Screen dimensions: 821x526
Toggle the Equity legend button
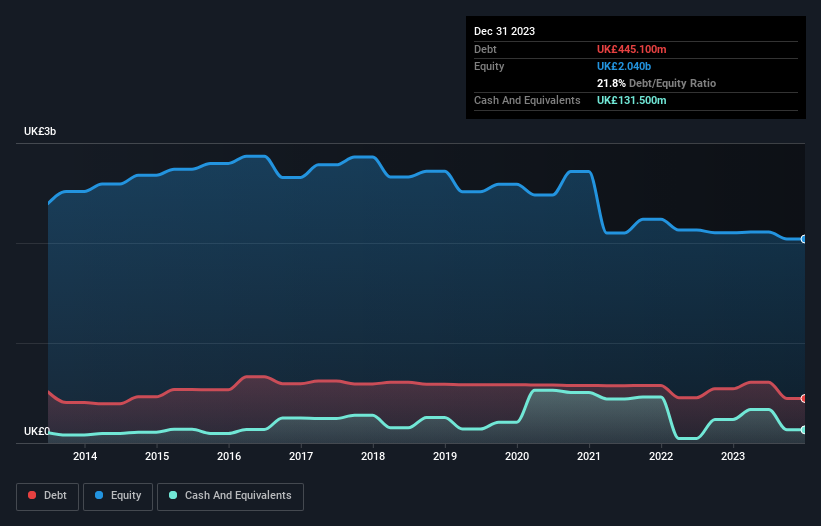118,496
